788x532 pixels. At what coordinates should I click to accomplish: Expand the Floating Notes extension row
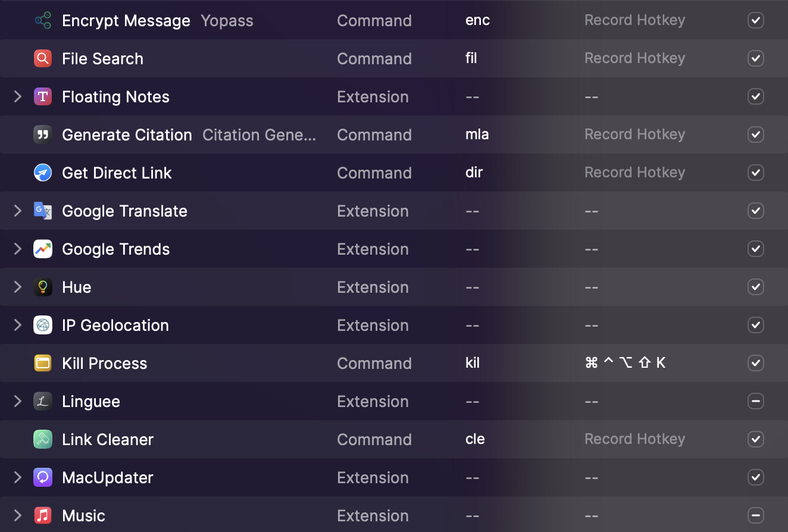click(17, 96)
